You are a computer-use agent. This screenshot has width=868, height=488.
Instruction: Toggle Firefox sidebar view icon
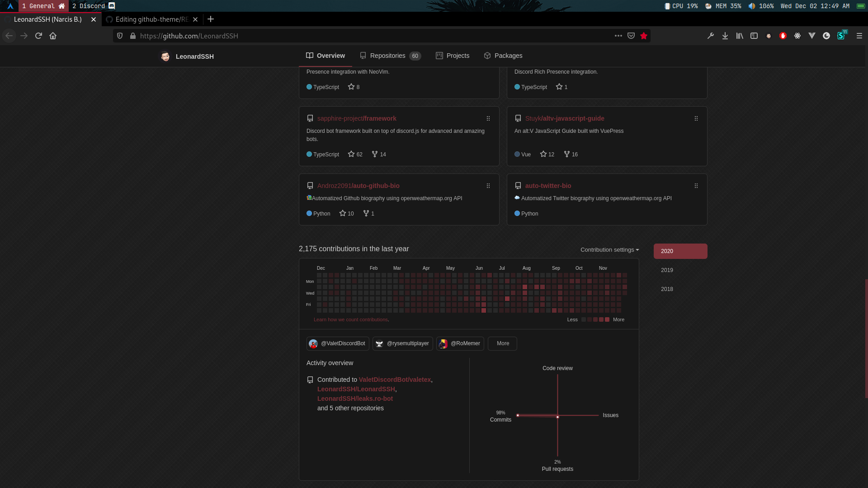(754, 36)
